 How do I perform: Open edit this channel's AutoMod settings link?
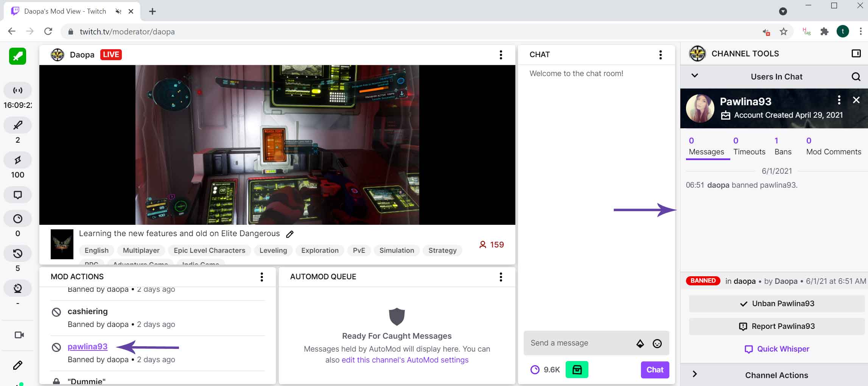405,360
